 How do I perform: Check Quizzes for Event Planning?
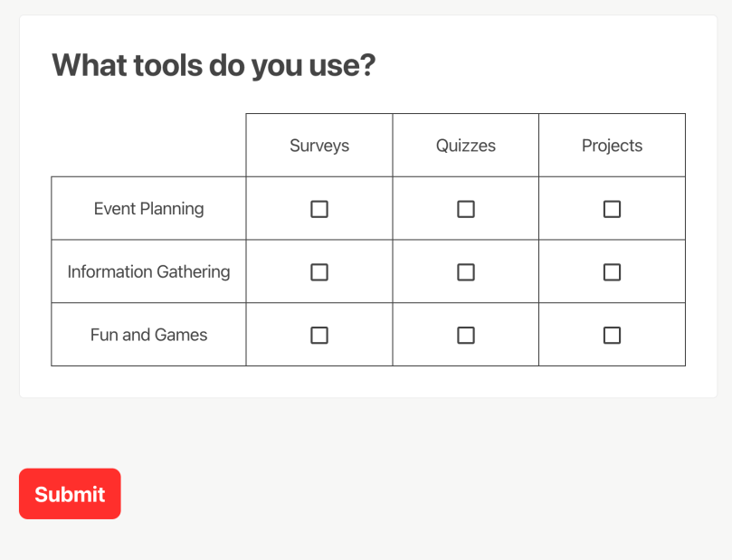click(x=466, y=209)
